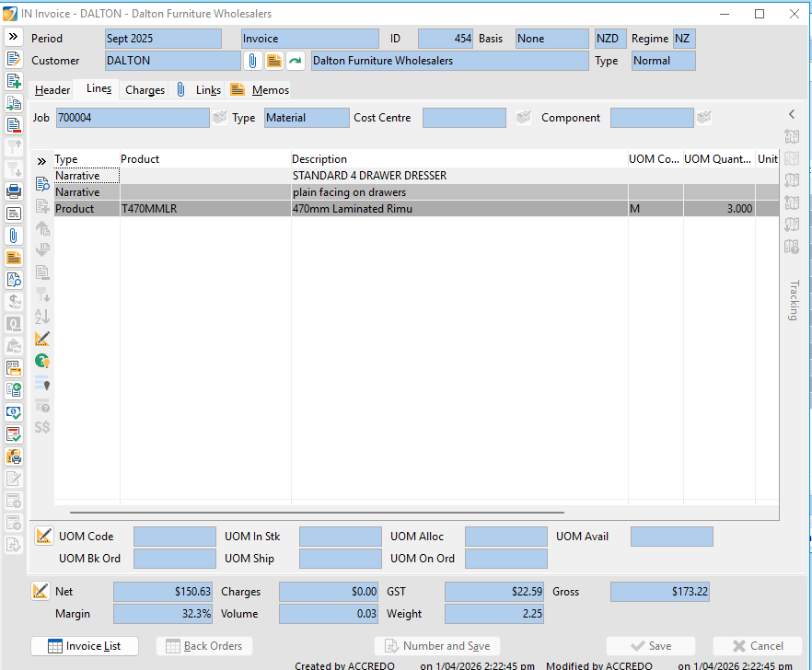Screen dimensions: 812x670
Task: Click the customer orange memo icon
Action: point(274,61)
